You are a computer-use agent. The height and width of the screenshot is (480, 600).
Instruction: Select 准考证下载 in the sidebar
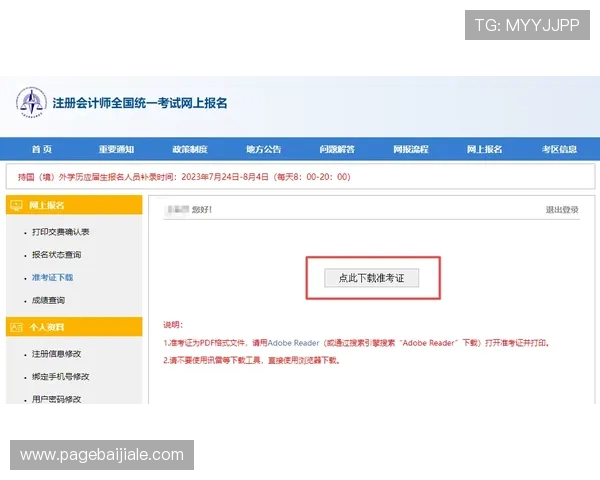click(x=52, y=278)
